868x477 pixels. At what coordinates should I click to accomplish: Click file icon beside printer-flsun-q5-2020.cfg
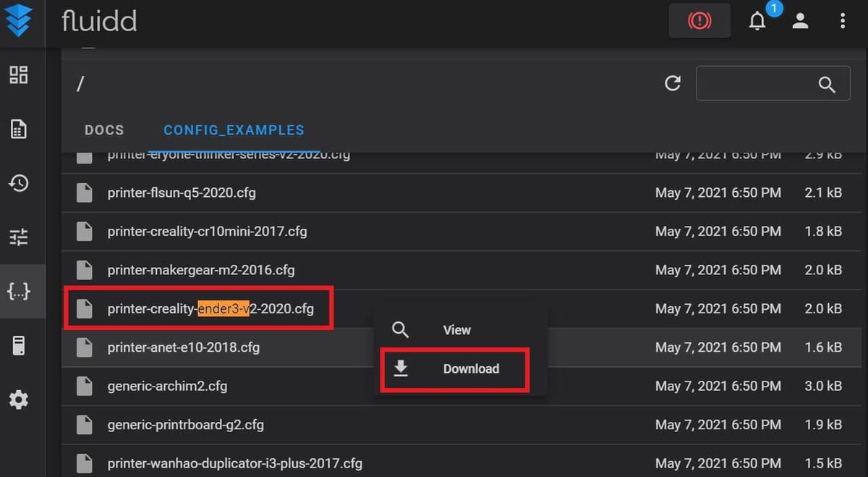point(85,193)
